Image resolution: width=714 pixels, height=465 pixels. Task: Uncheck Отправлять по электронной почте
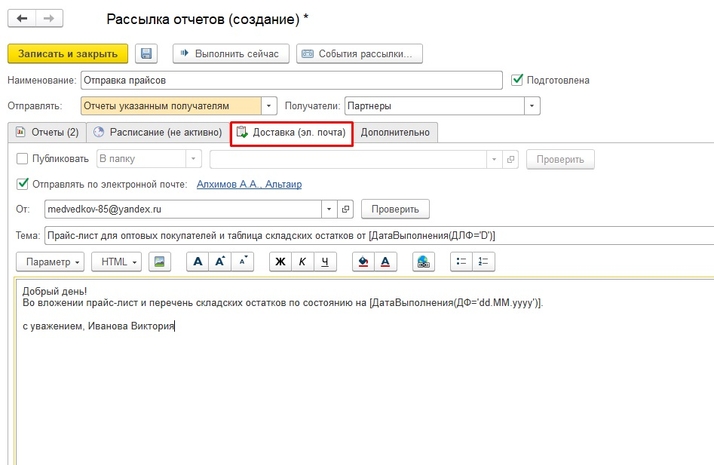tap(22, 184)
